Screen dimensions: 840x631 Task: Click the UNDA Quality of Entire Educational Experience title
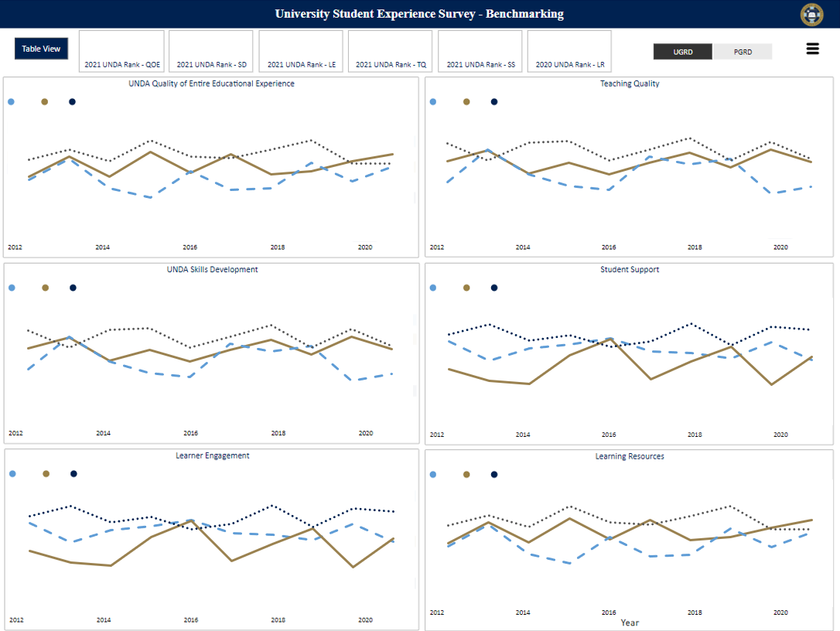[211, 84]
